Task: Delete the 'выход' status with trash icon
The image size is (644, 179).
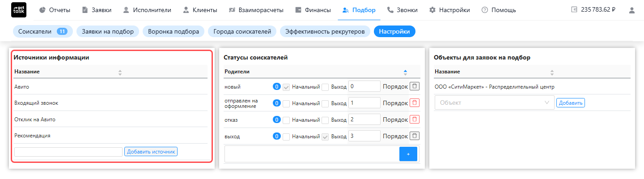Action: tap(415, 136)
